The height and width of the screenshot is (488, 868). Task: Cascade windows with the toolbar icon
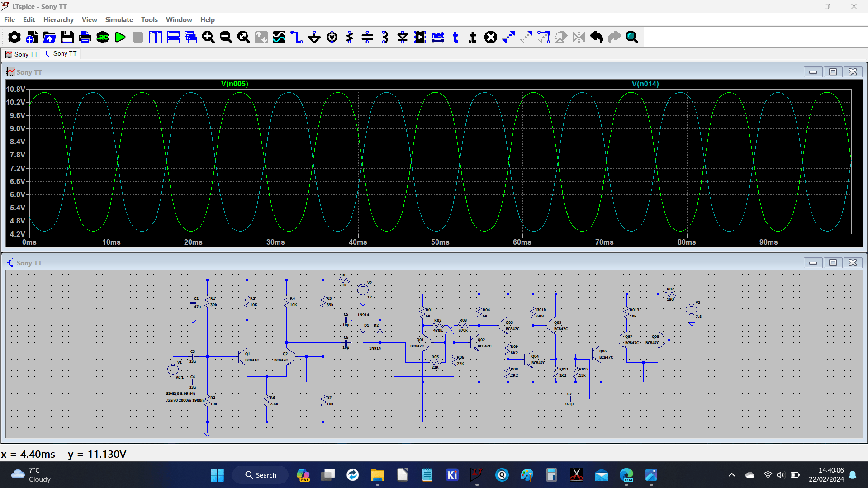tap(191, 37)
